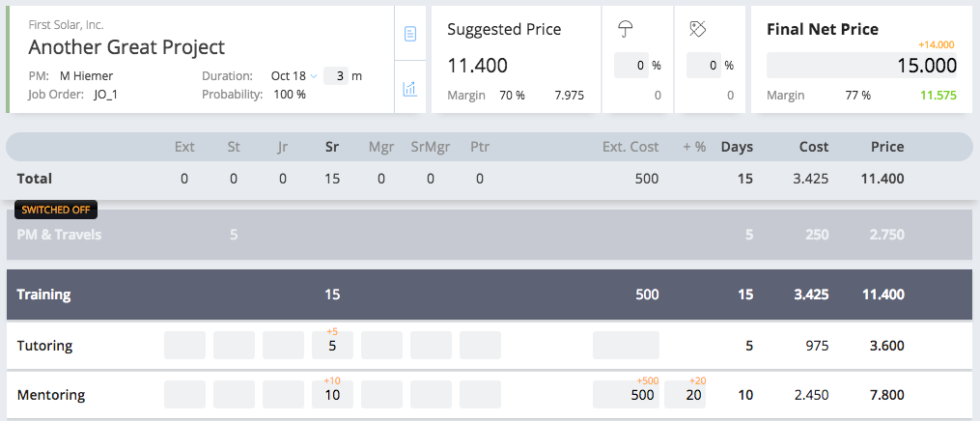The height and width of the screenshot is (421, 980).
Task: Select the PM & Travels section row
Action: pos(490,235)
